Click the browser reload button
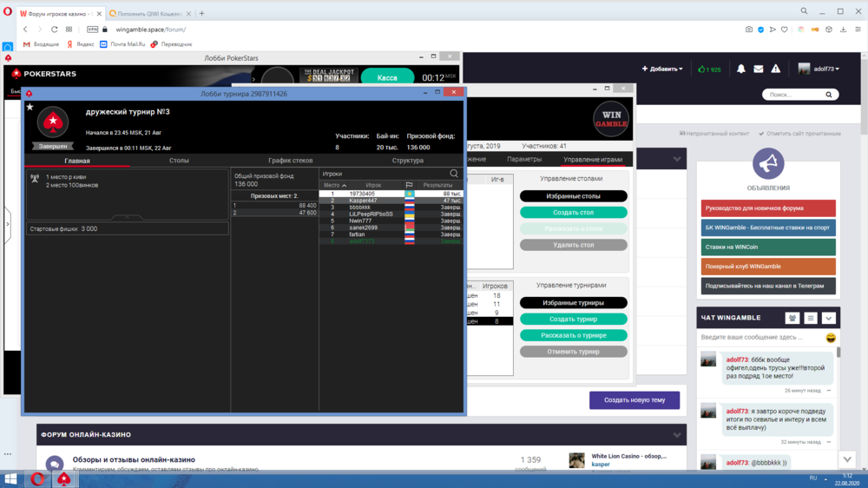The width and height of the screenshot is (868, 488). coord(54,29)
